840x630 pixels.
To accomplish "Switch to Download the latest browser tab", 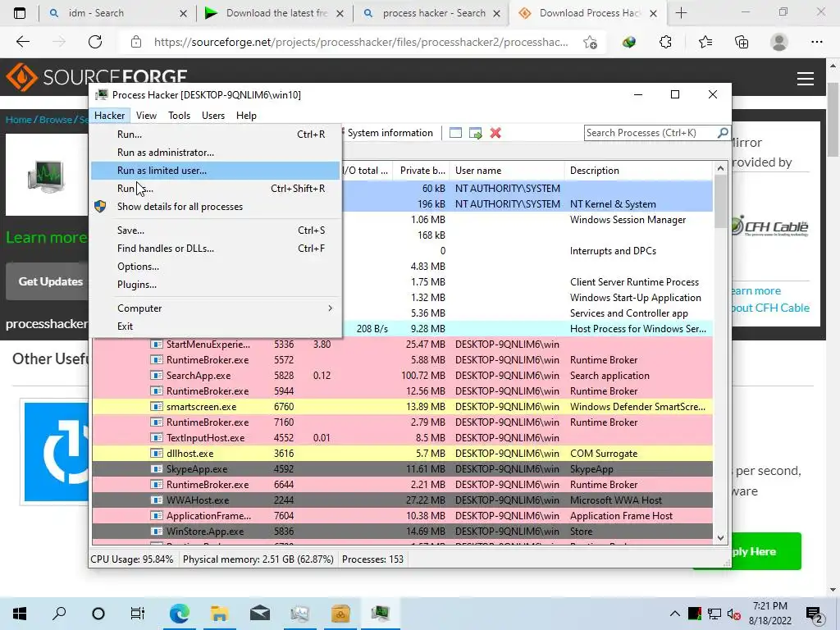I will [x=276, y=13].
